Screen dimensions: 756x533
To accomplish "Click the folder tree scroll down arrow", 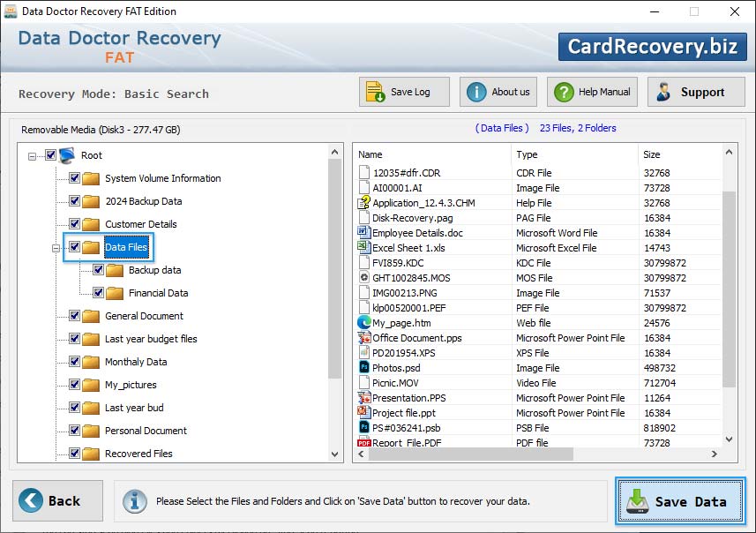I will pyautogui.click(x=334, y=454).
